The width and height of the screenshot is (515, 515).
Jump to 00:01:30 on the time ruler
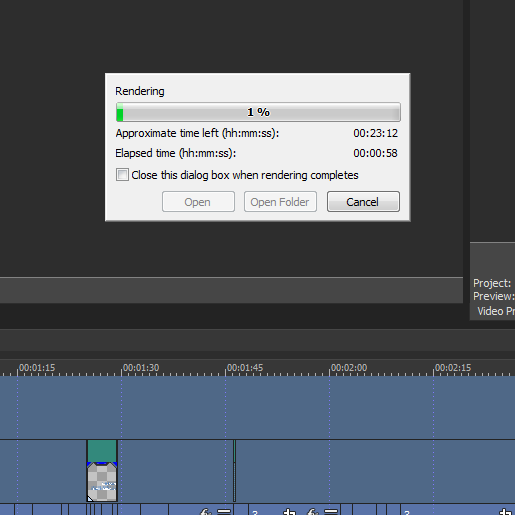141,368
